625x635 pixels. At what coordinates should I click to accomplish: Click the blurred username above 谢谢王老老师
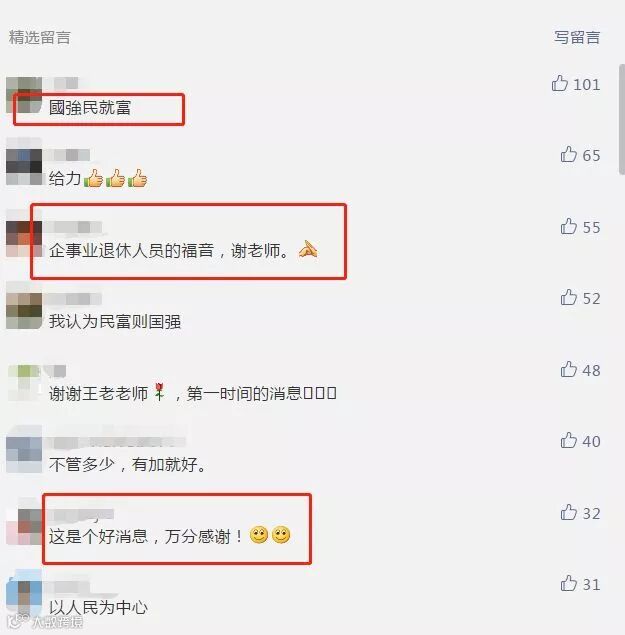coord(55,370)
